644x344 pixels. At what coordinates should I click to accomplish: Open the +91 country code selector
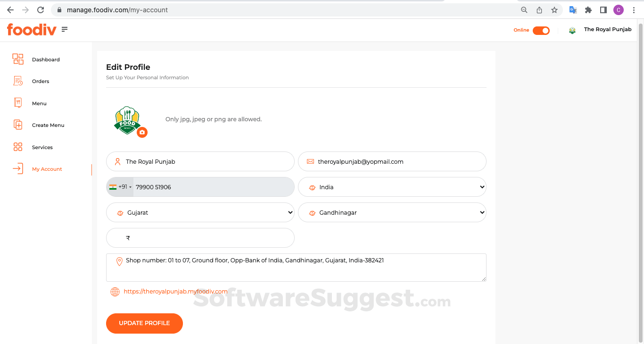pos(121,187)
